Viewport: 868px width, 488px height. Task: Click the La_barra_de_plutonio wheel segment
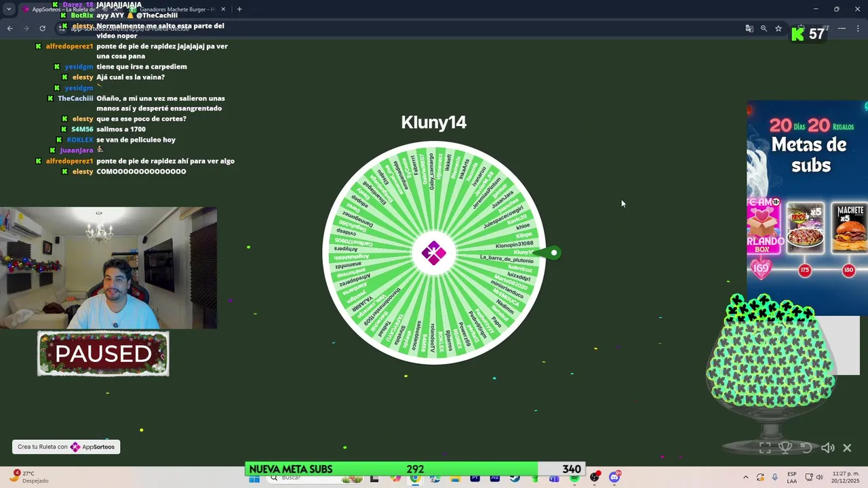click(507, 259)
